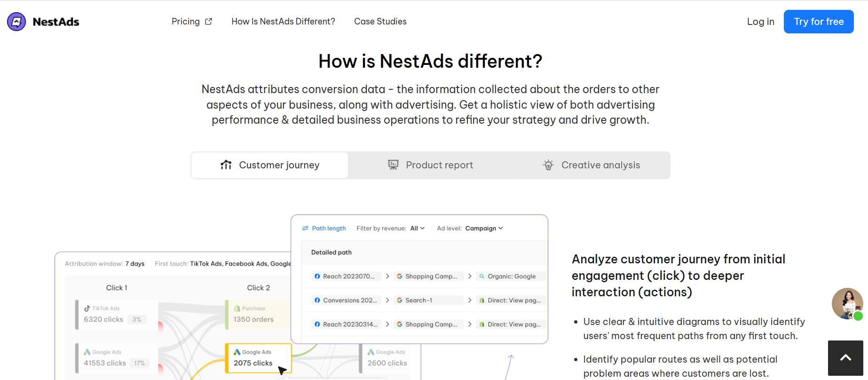Click the Product report presentation icon
The image size is (868, 380).
pyautogui.click(x=393, y=165)
